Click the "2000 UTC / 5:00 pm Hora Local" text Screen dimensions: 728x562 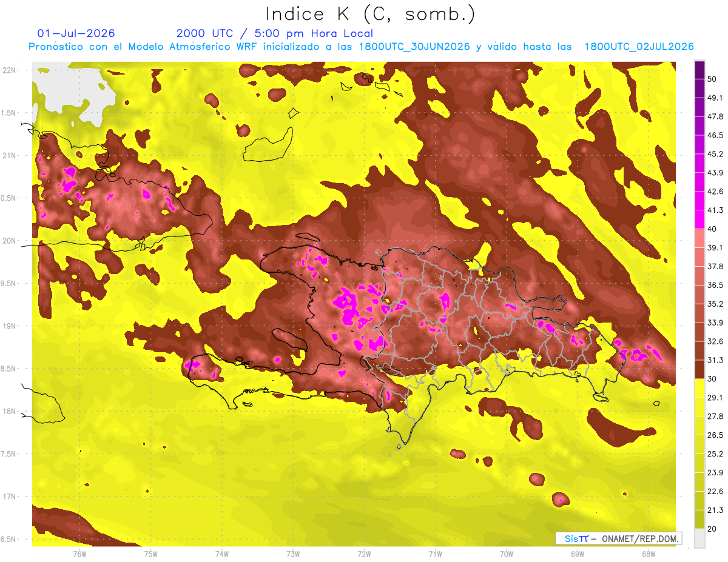pyautogui.click(x=275, y=33)
